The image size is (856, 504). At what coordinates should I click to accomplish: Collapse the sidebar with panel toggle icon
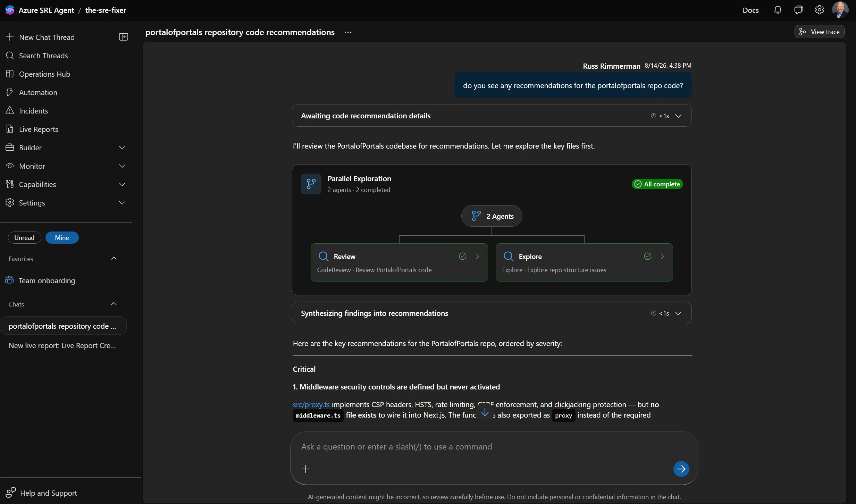(x=124, y=37)
